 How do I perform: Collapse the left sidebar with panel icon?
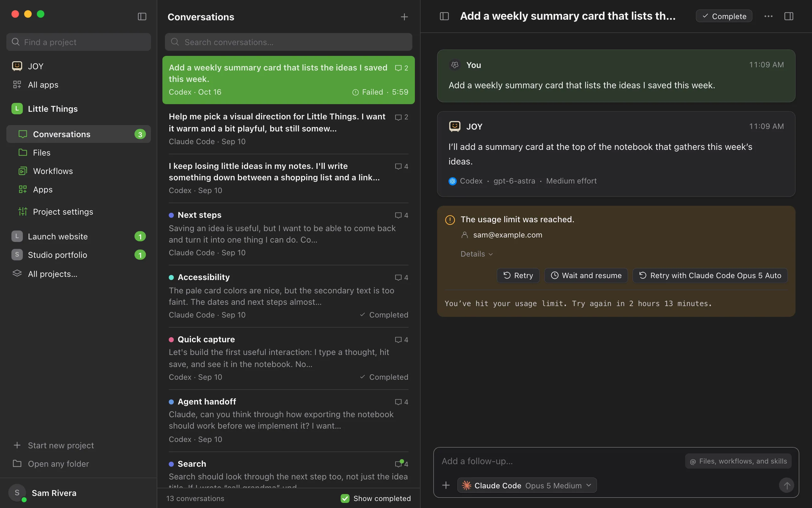[142, 17]
